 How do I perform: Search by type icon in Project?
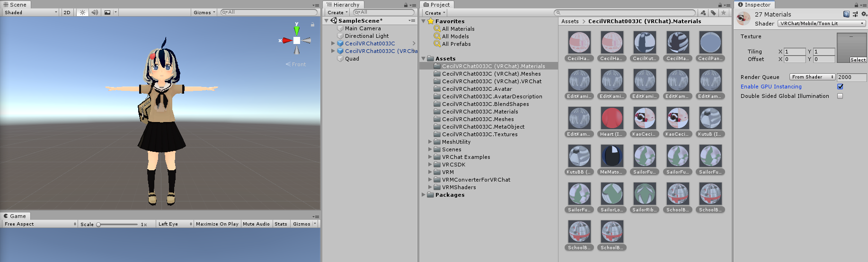(703, 13)
